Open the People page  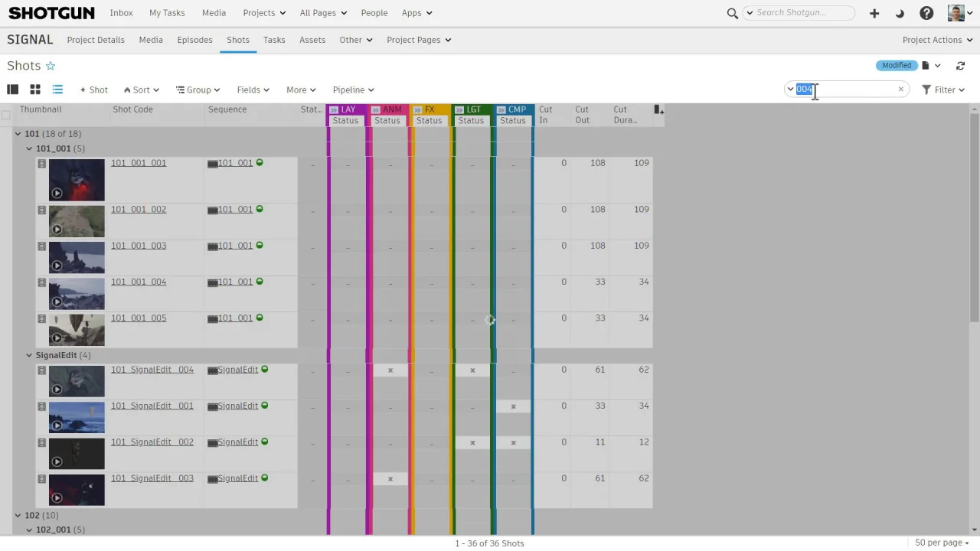click(374, 13)
